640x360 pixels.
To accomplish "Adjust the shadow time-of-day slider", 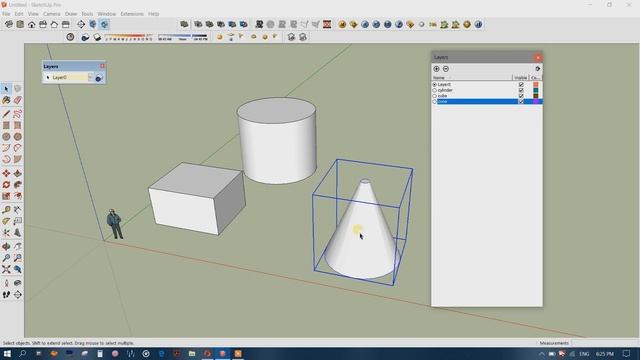I will pyautogui.click(x=182, y=37).
